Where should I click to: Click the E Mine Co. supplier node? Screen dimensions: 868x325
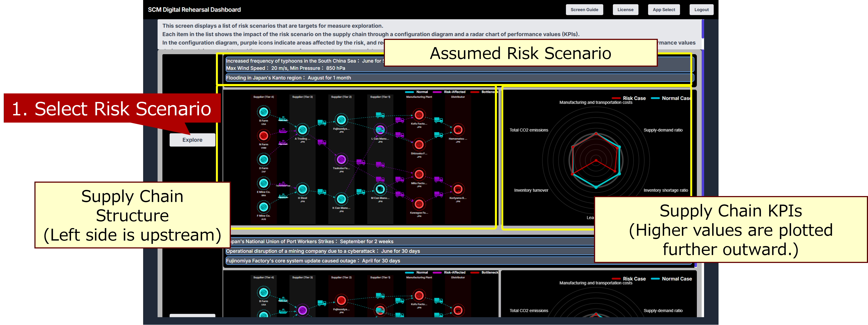[x=263, y=183]
